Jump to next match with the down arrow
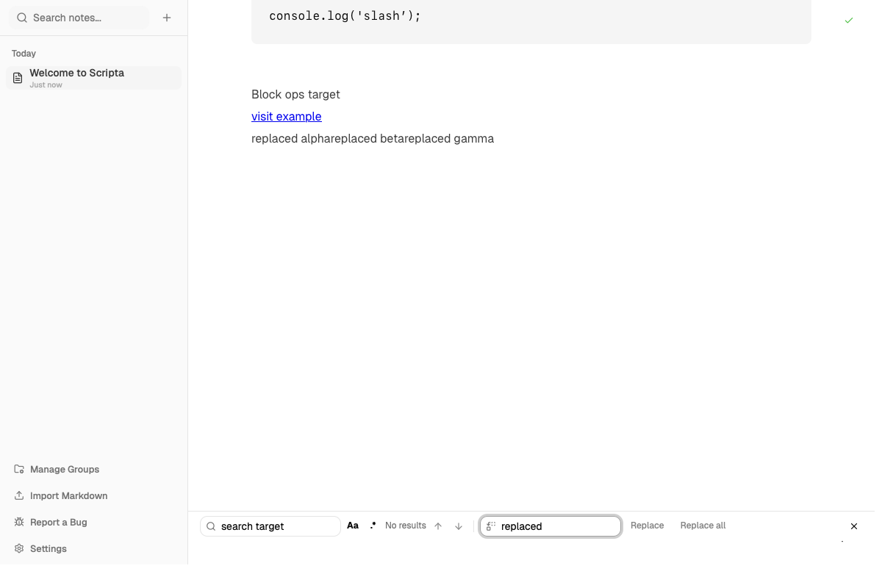Screen dimensions: 882x588 pos(459,526)
